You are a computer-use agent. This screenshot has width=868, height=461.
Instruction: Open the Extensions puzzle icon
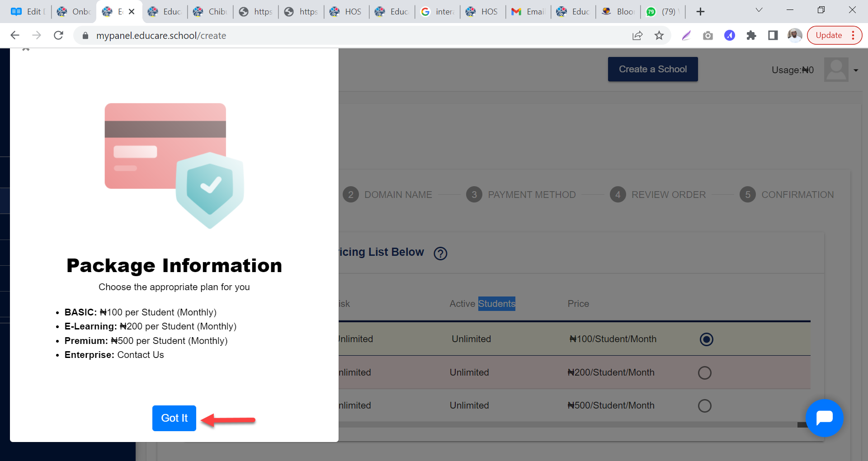coord(751,36)
